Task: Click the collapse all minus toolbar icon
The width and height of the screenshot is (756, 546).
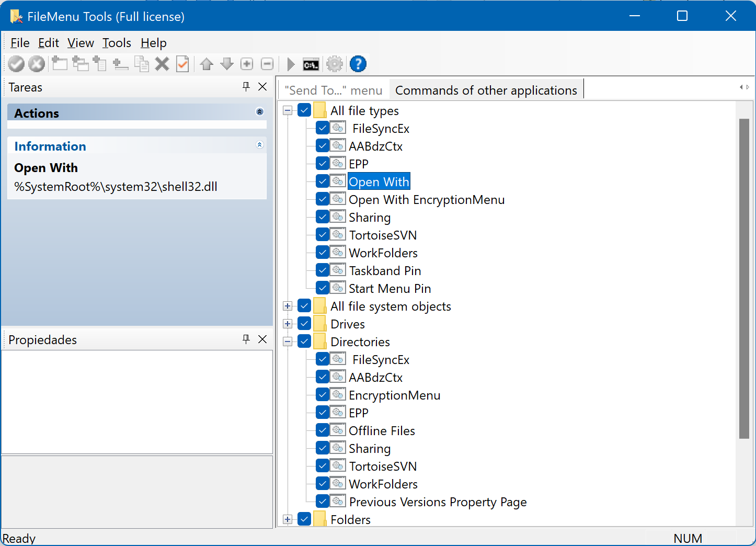Action: [267, 64]
